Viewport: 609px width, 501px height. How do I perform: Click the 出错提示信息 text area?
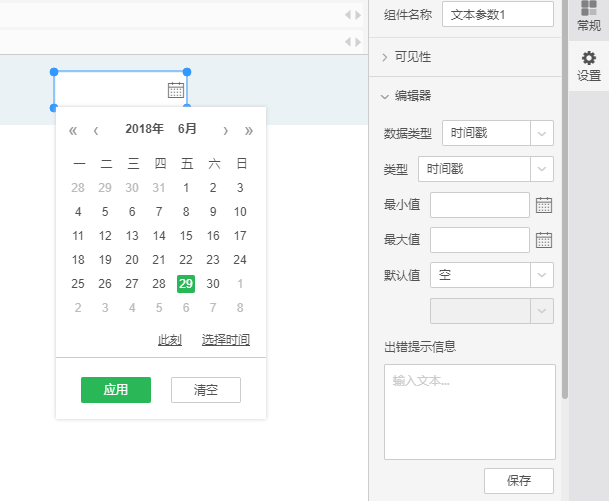(x=470, y=412)
